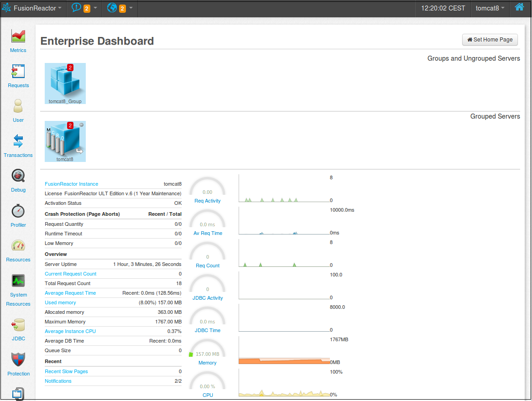Click the Req Activity sparkline graph
The width and height of the screenshot is (532, 401).
tap(284, 188)
